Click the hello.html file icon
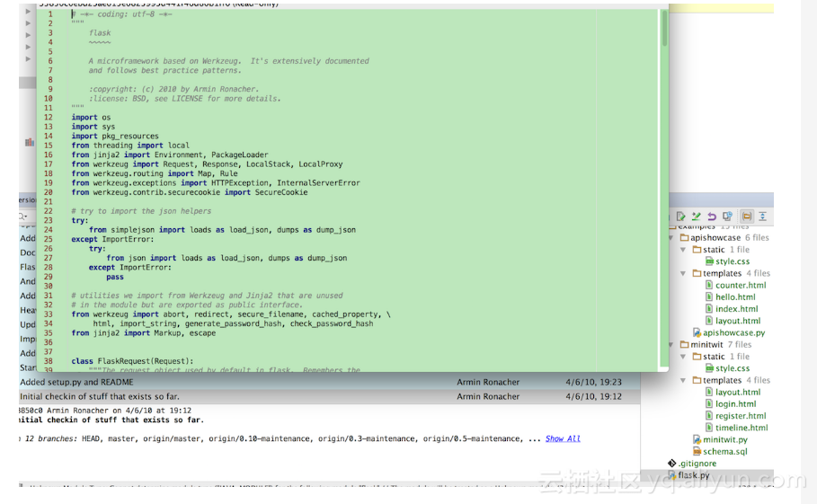This screenshot has height=504, width=817. pyautogui.click(x=709, y=297)
